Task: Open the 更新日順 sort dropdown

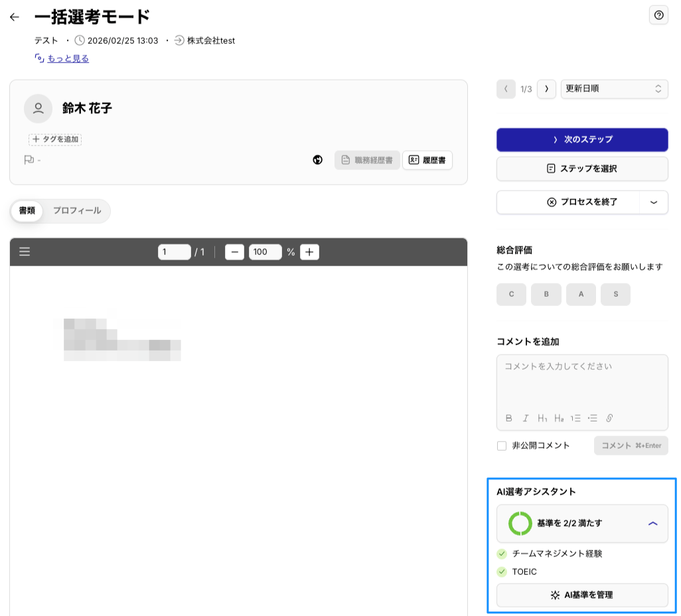Action: [x=614, y=88]
